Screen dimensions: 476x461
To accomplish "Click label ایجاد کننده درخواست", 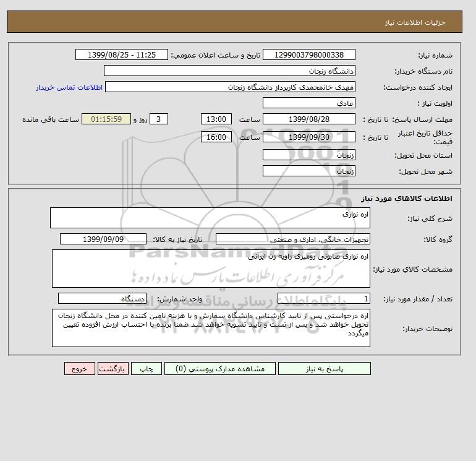I will [418, 87].
